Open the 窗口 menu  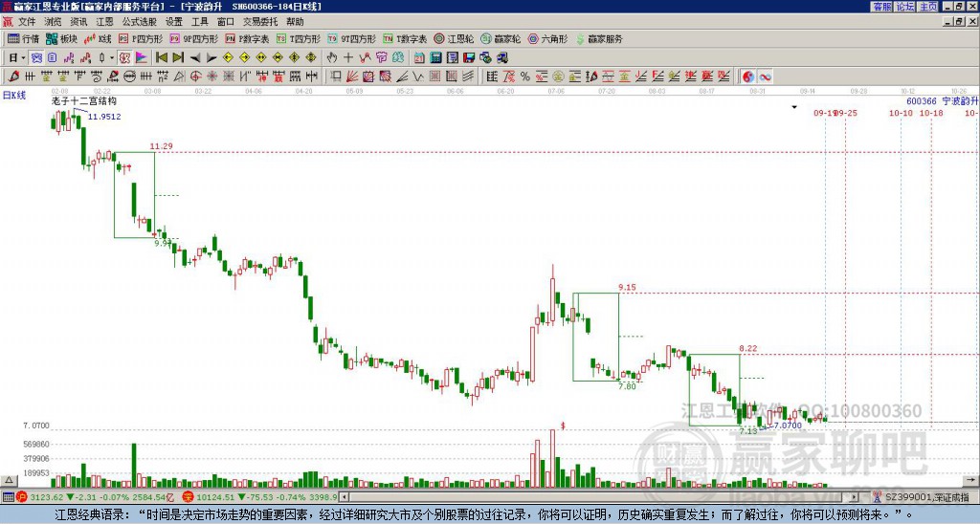tap(226, 21)
